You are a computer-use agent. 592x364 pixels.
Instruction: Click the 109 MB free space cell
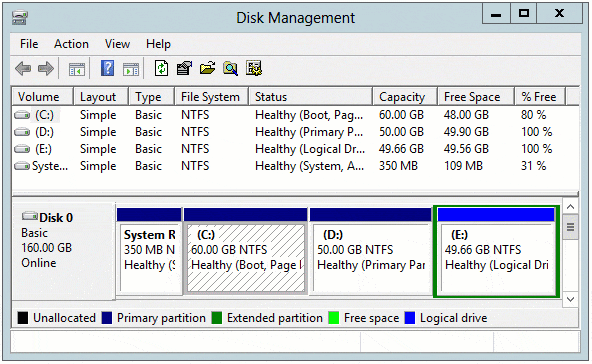point(463,166)
